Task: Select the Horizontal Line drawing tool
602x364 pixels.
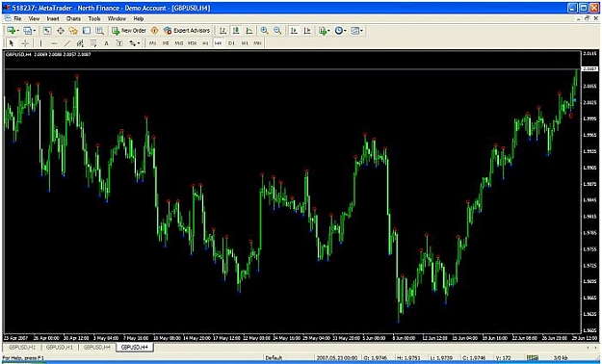Action: 54,43
